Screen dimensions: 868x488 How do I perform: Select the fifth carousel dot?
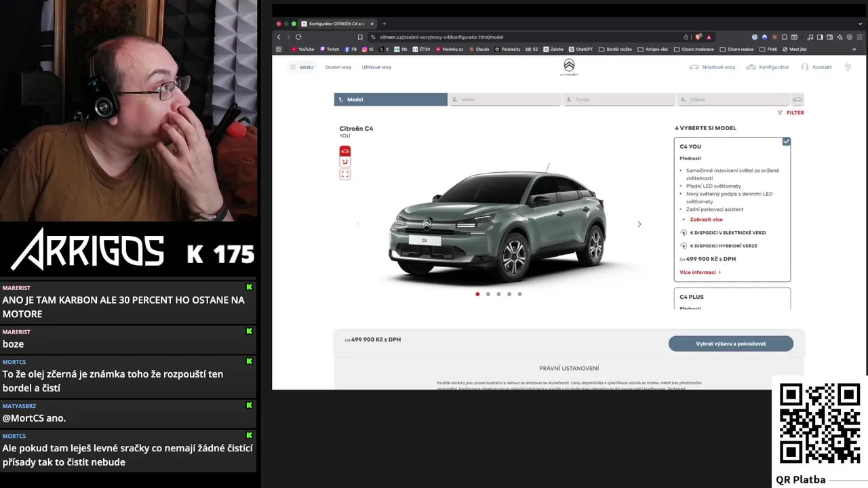click(x=519, y=294)
